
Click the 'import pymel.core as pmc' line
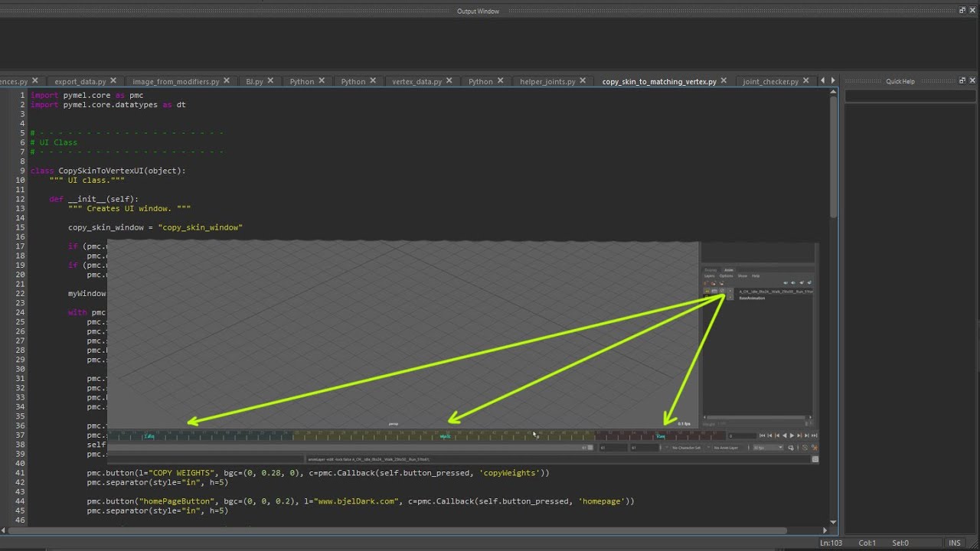coord(87,95)
